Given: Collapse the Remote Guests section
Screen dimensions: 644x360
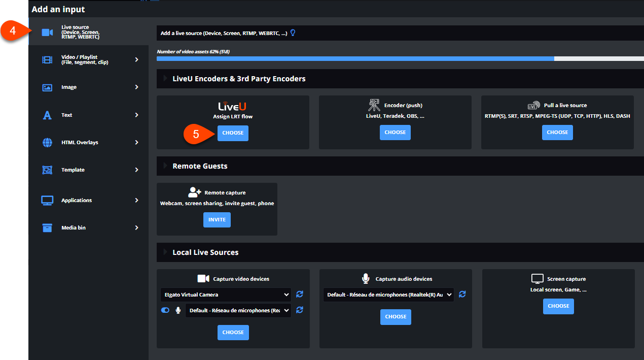Looking at the screenshot, I should (x=166, y=166).
